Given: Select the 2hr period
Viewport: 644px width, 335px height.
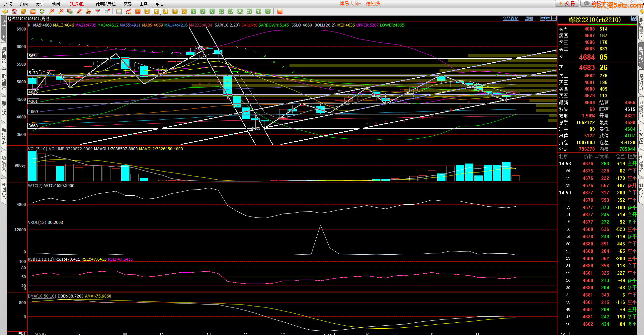Looking at the screenshot, I should [249, 11].
